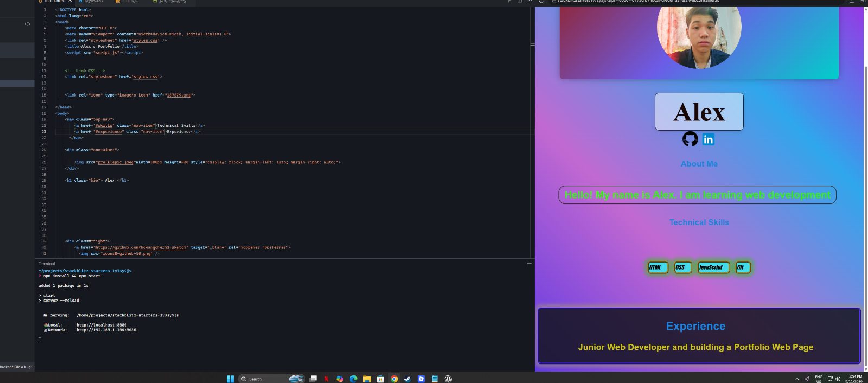868x383 pixels.
Task: Open Microsoft Edge from the taskbar
Action: tap(354, 379)
